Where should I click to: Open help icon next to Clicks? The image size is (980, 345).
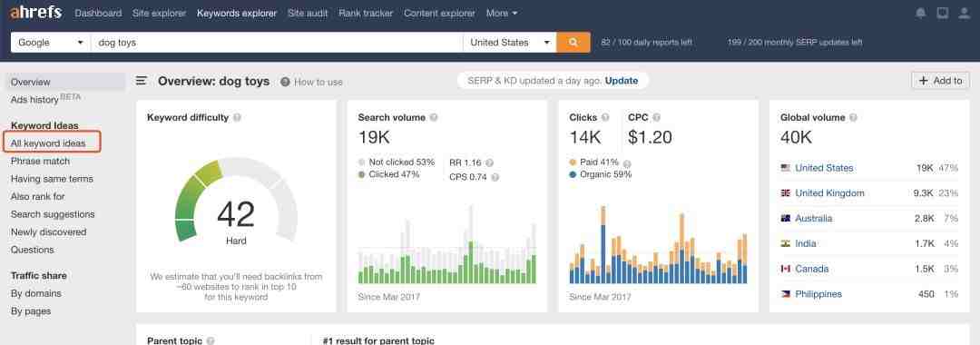[605, 117]
